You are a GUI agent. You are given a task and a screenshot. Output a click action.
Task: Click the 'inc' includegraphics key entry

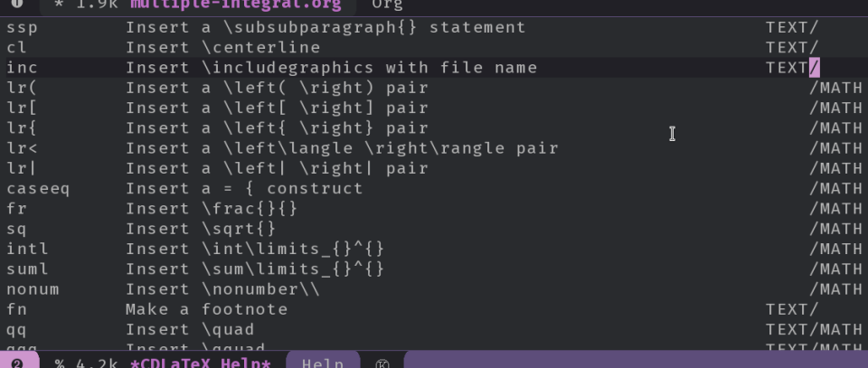tap(22, 68)
